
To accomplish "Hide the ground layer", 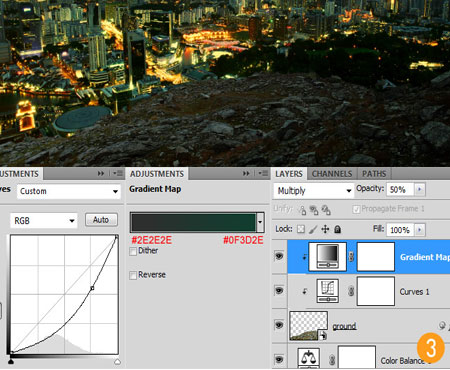I will (279, 325).
